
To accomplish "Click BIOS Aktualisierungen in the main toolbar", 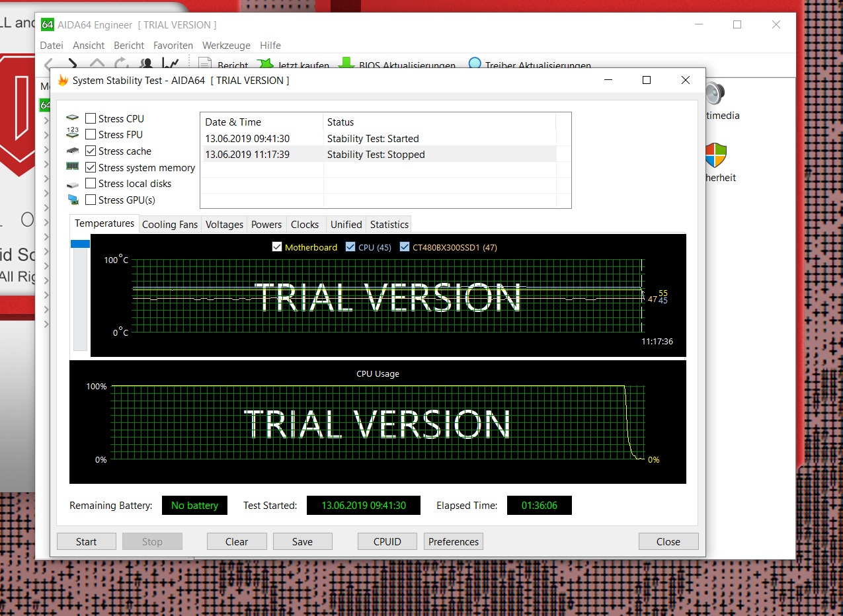I will pyautogui.click(x=397, y=65).
